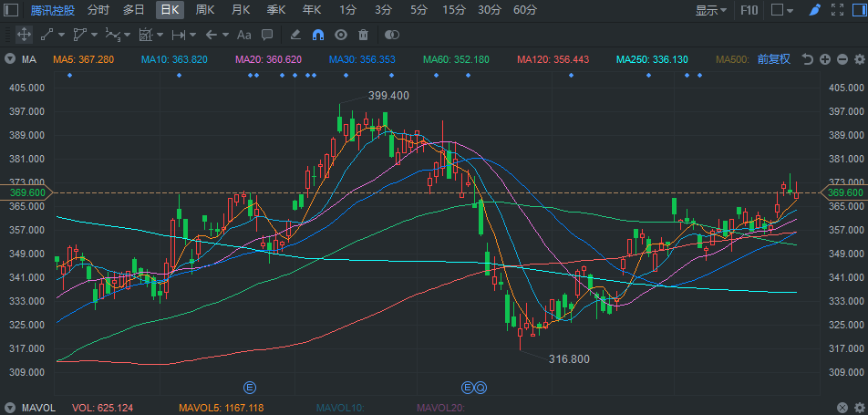The image size is (868, 415).
Task: Select the trash icon to delete drawings
Action: click(x=364, y=35)
